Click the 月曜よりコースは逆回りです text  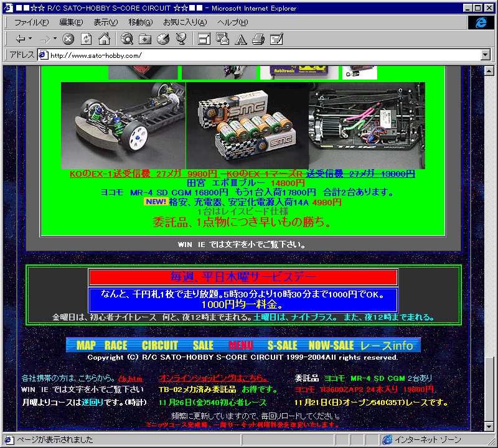84,403
